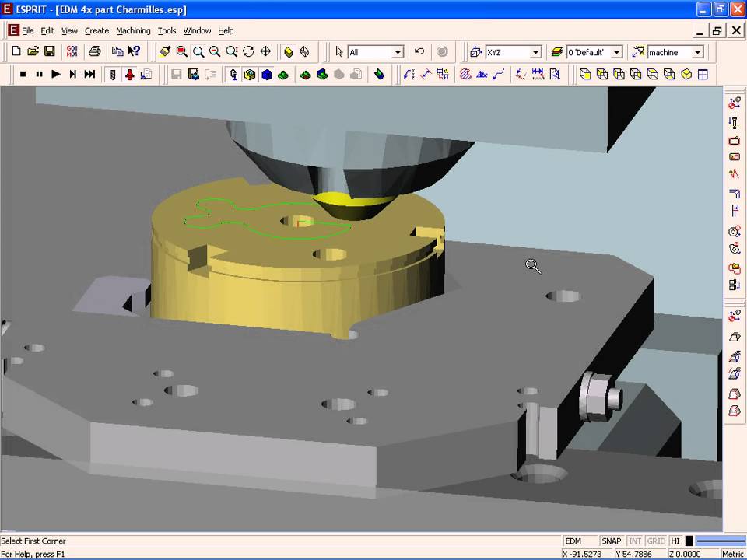Toggle INT mode in status bar
747x560 pixels.
pyautogui.click(x=635, y=541)
